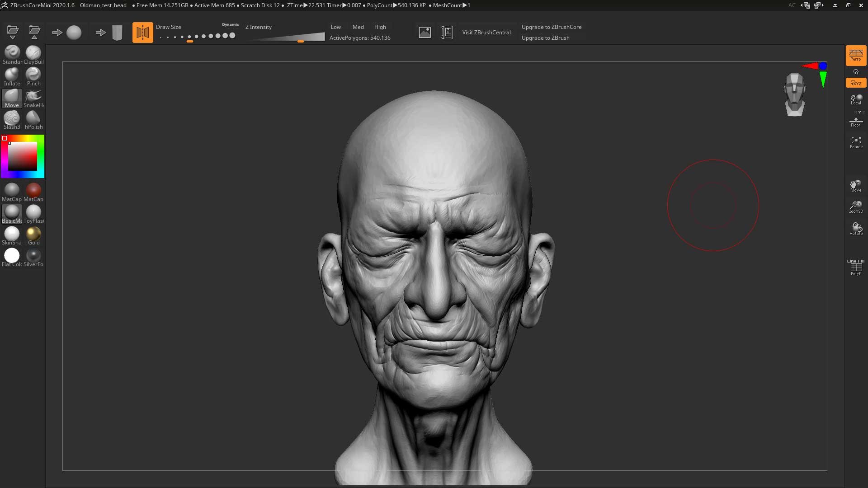Image resolution: width=868 pixels, height=488 pixels.
Task: Click the Oldman_test_head title text
Action: (x=103, y=5)
